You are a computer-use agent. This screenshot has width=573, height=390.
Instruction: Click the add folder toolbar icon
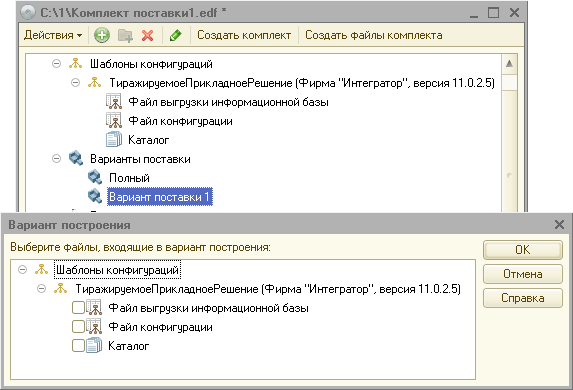pyautogui.click(x=125, y=35)
